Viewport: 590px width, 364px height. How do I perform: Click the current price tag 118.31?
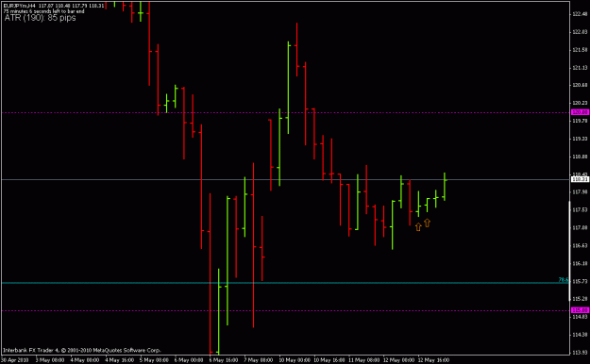click(x=580, y=179)
